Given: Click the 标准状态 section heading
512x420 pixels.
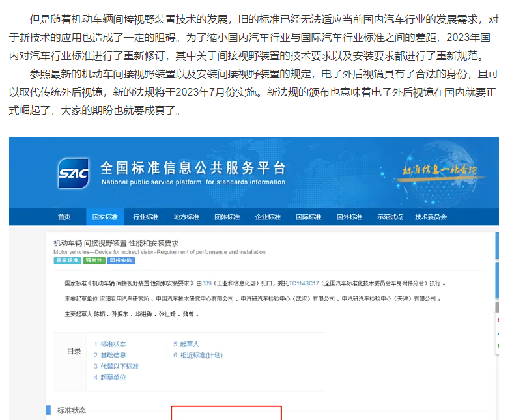Looking at the screenshot, I should point(72,410).
